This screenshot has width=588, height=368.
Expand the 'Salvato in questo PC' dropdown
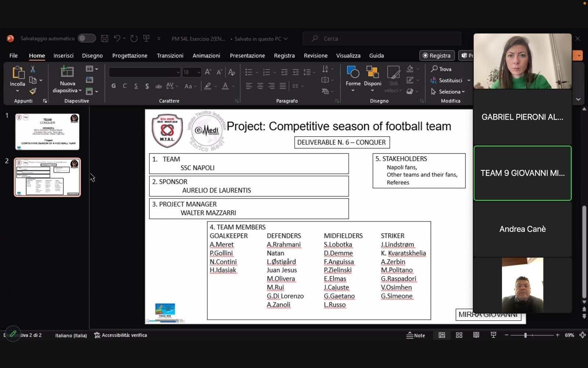[286, 39]
